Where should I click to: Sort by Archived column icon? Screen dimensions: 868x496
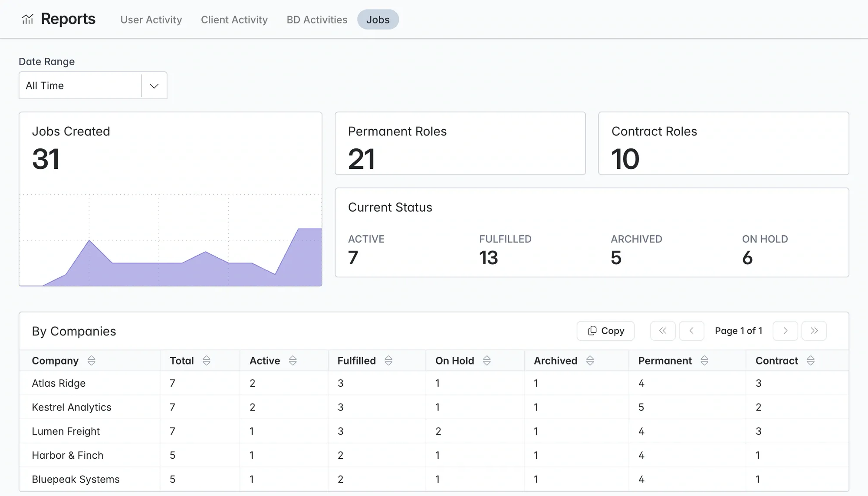click(x=590, y=361)
